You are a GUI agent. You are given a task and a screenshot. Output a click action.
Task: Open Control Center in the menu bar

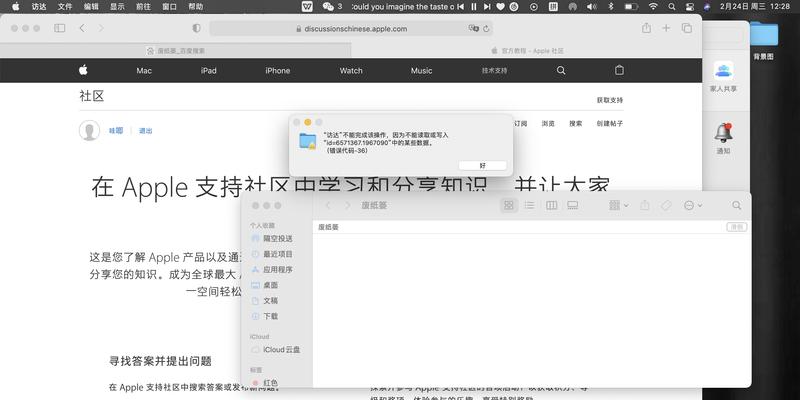[x=690, y=7]
